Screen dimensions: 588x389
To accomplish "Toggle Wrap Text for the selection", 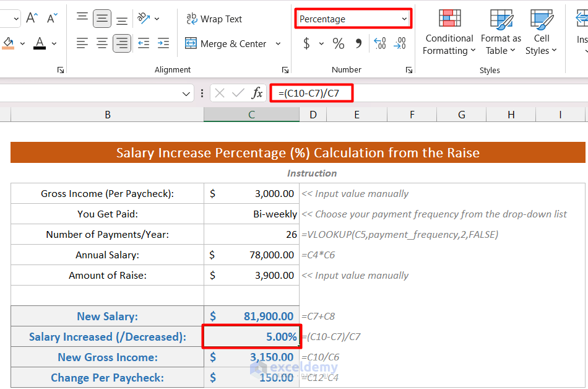I will [214, 19].
